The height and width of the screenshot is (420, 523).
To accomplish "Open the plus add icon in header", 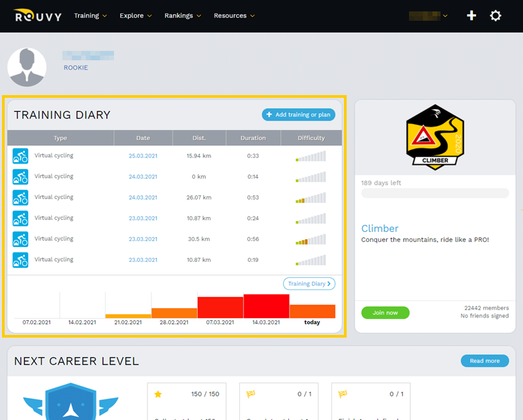I will click(x=471, y=15).
